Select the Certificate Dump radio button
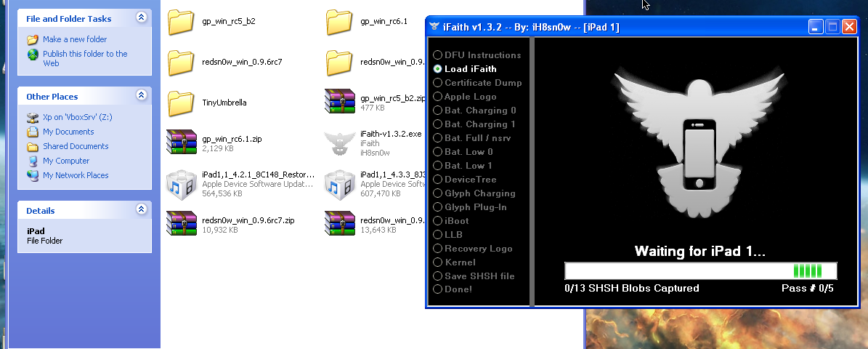 click(x=437, y=83)
